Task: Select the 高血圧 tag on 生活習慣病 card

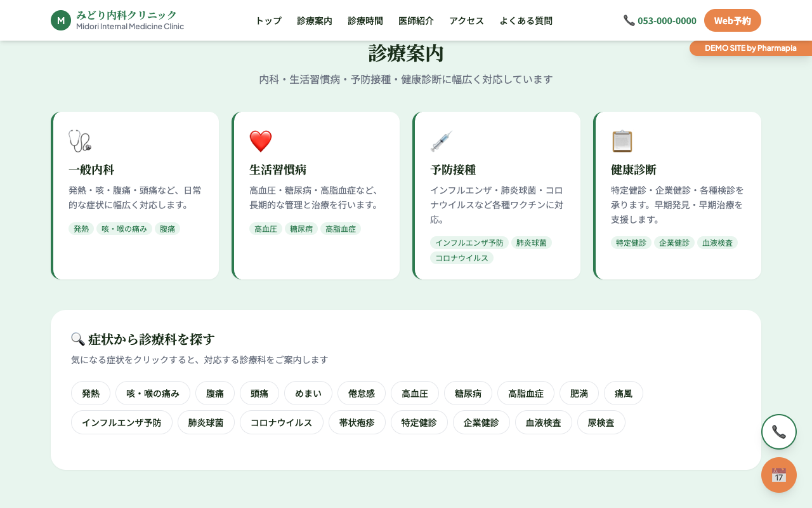Action: 266,229
